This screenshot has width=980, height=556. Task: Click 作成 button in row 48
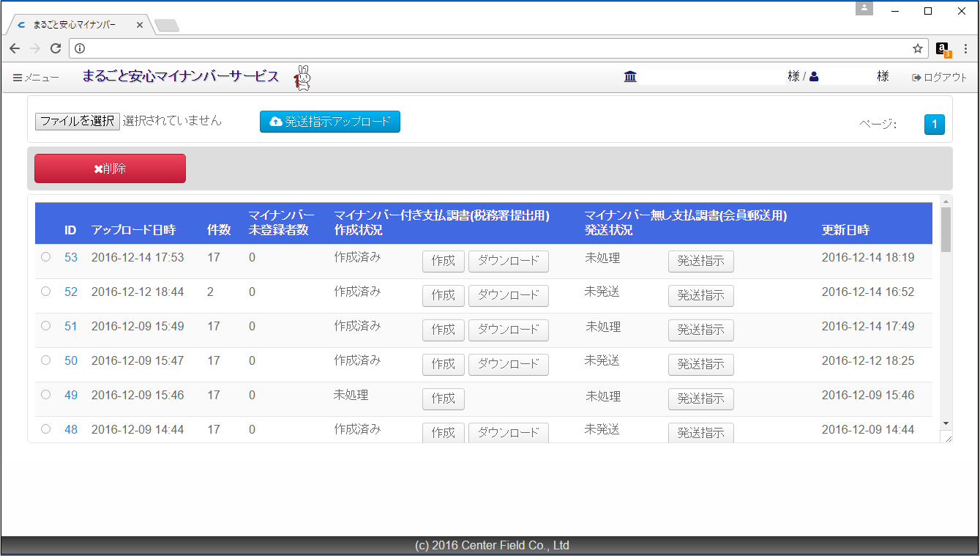pos(444,433)
